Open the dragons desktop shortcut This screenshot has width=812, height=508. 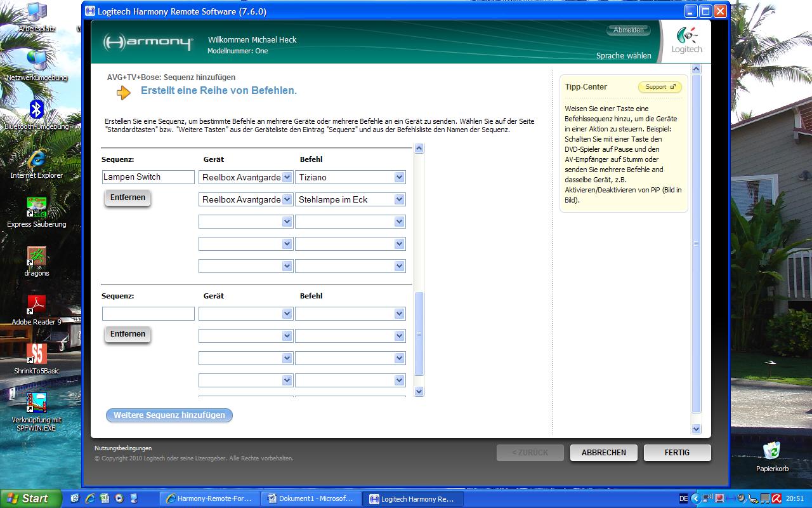click(x=36, y=257)
